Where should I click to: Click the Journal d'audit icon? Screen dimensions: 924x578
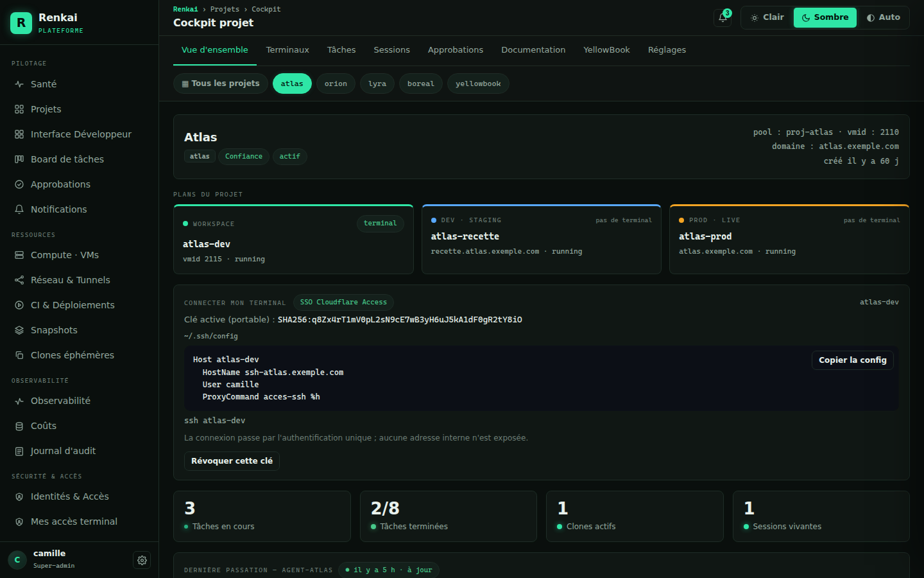pos(19,451)
